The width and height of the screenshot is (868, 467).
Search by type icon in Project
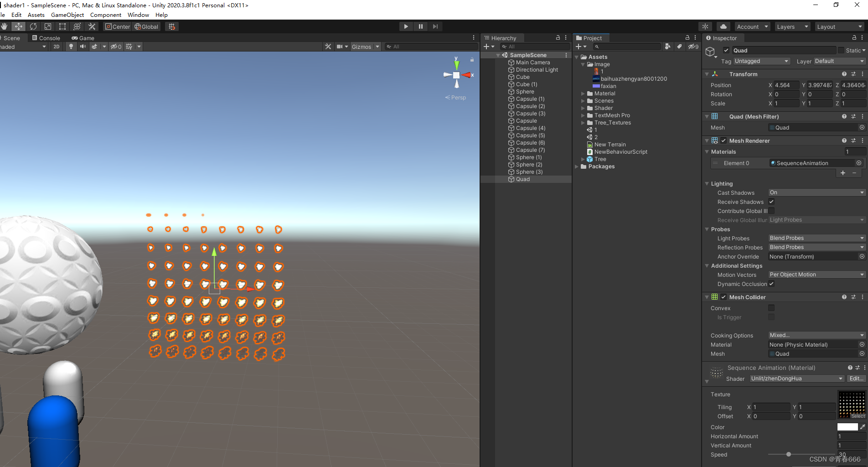(668, 47)
